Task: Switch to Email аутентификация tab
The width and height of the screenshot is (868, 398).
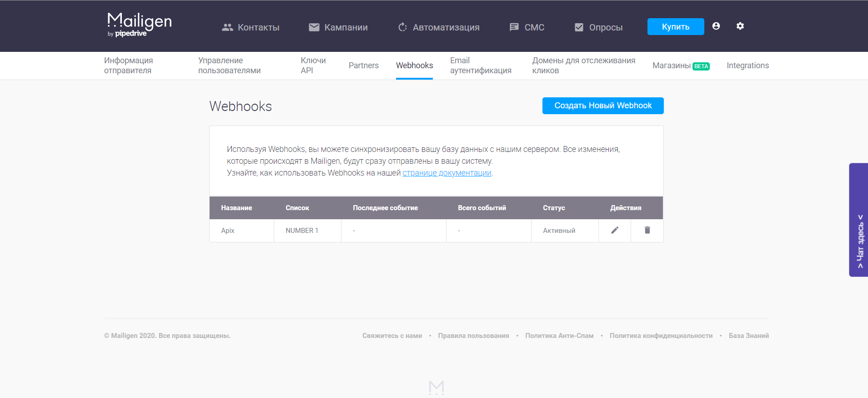Action: coord(481,65)
